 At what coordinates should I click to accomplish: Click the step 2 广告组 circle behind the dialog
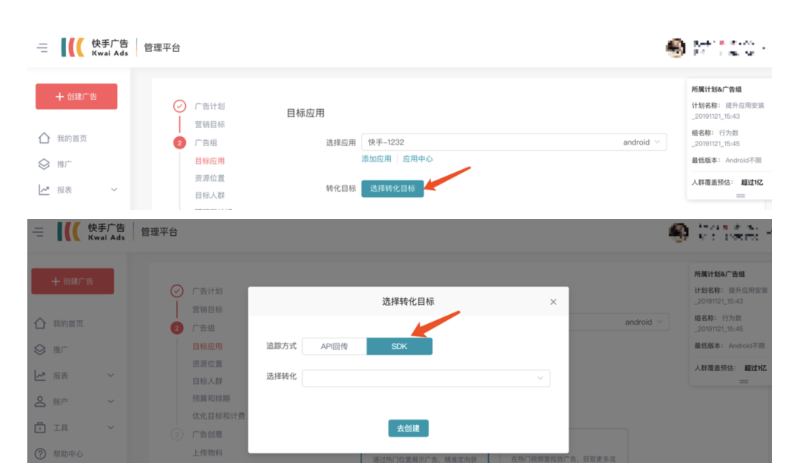(177, 328)
